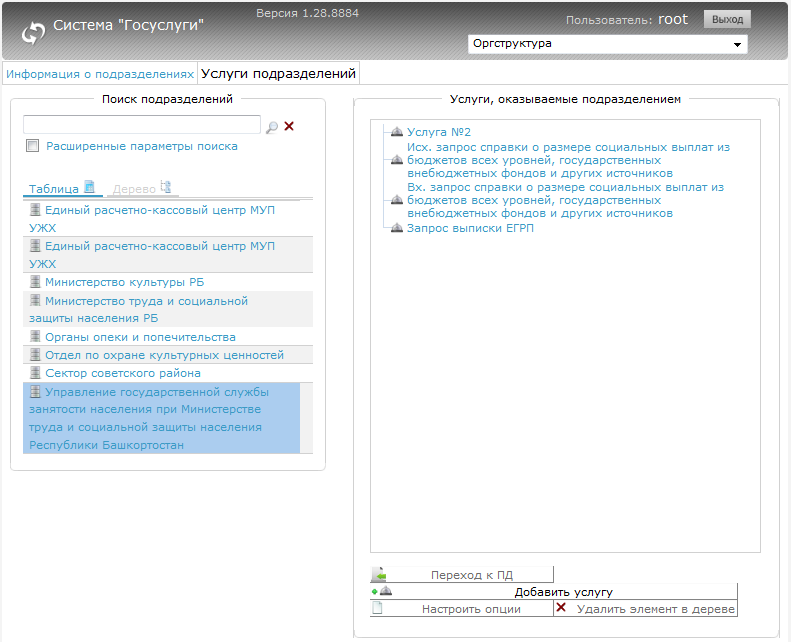This screenshot has width=791, height=642.
Task: Click the Выход button
Action: tap(727, 19)
